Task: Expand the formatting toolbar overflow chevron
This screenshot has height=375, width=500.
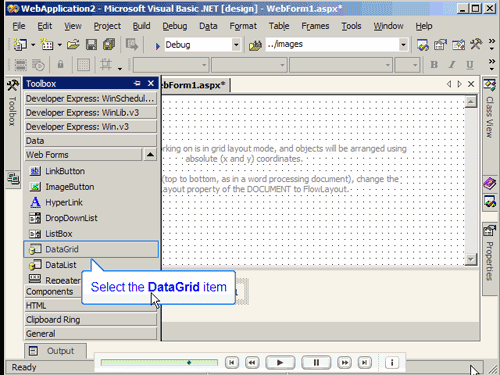Action: [492, 65]
